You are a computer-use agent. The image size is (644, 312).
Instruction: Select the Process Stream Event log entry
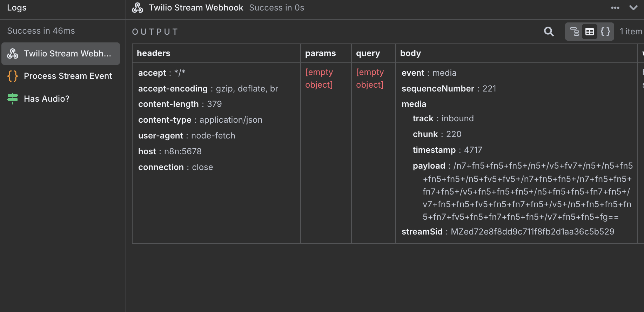(x=61, y=76)
